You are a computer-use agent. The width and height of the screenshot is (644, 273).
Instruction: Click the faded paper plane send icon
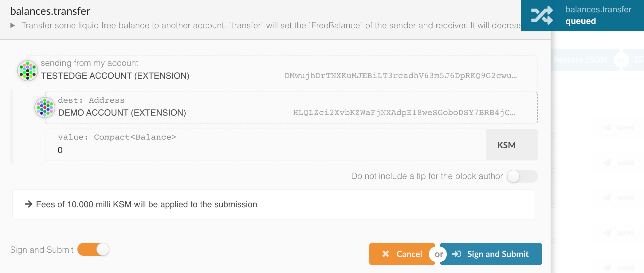(x=607, y=128)
